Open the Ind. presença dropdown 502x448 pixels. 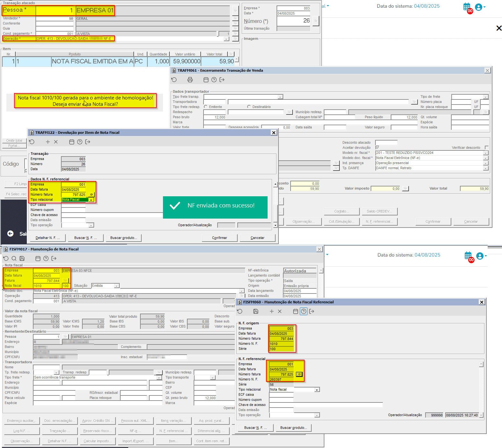pyautogui.click(x=485, y=163)
